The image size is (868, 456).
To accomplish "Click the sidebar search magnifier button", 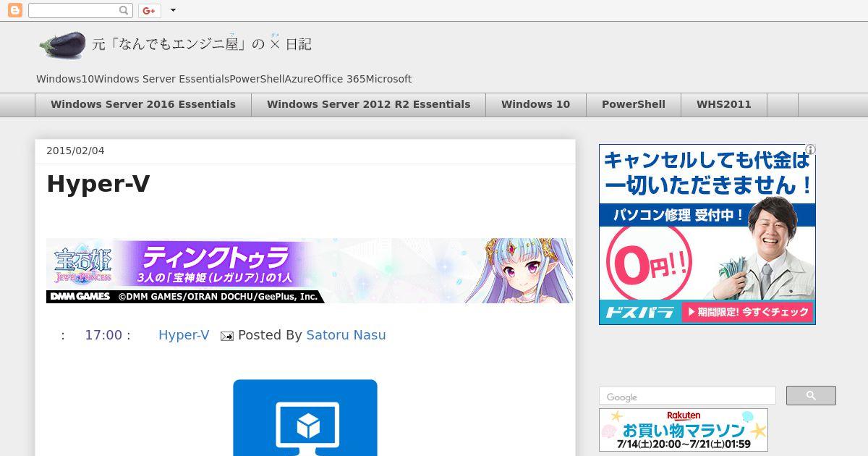I will click(x=811, y=395).
